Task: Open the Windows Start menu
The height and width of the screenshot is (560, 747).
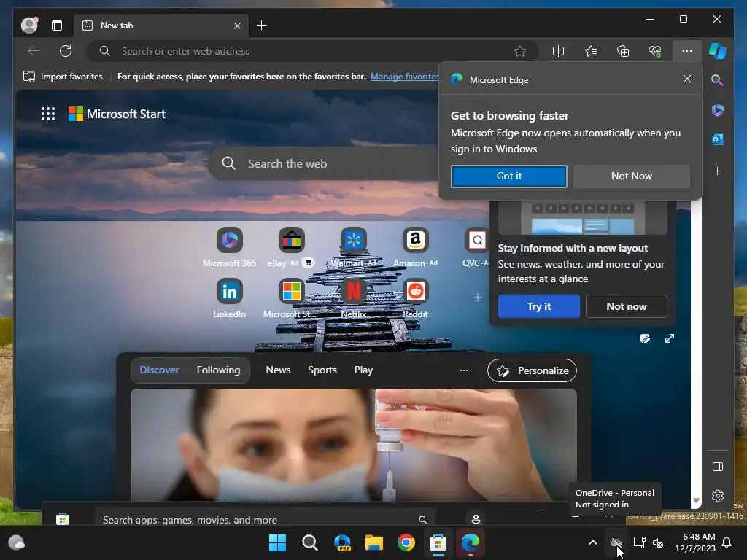Action: click(277, 542)
